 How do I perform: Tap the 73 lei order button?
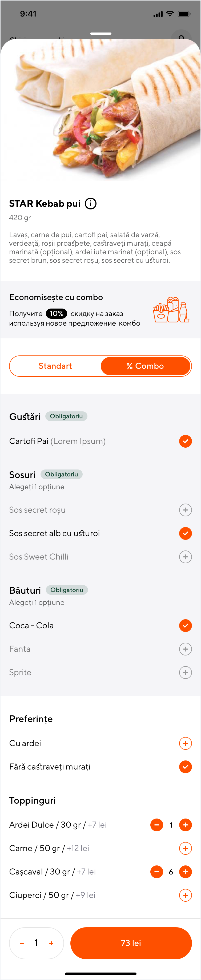pyautogui.click(x=131, y=943)
